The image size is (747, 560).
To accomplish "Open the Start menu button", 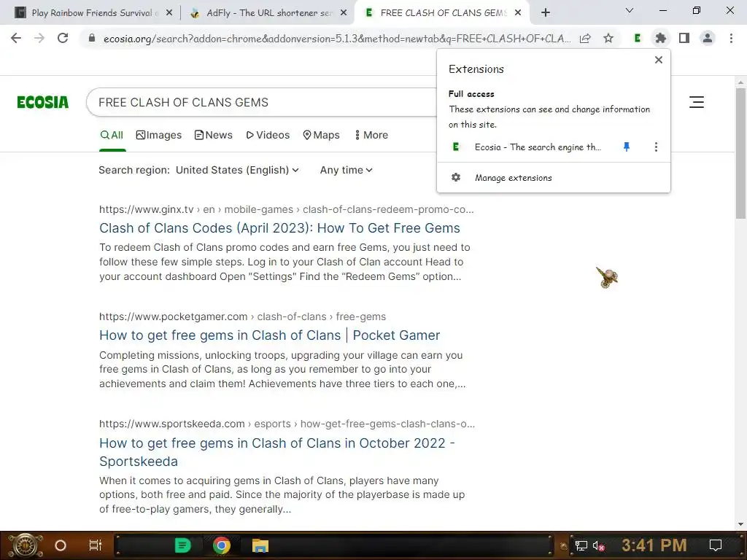I will coord(26,545).
